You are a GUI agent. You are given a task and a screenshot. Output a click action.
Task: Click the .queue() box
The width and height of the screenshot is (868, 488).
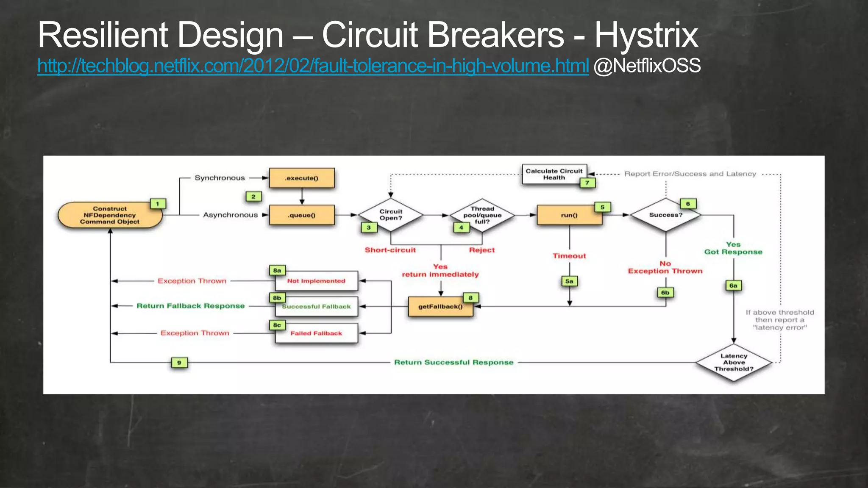pyautogui.click(x=302, y=215)
